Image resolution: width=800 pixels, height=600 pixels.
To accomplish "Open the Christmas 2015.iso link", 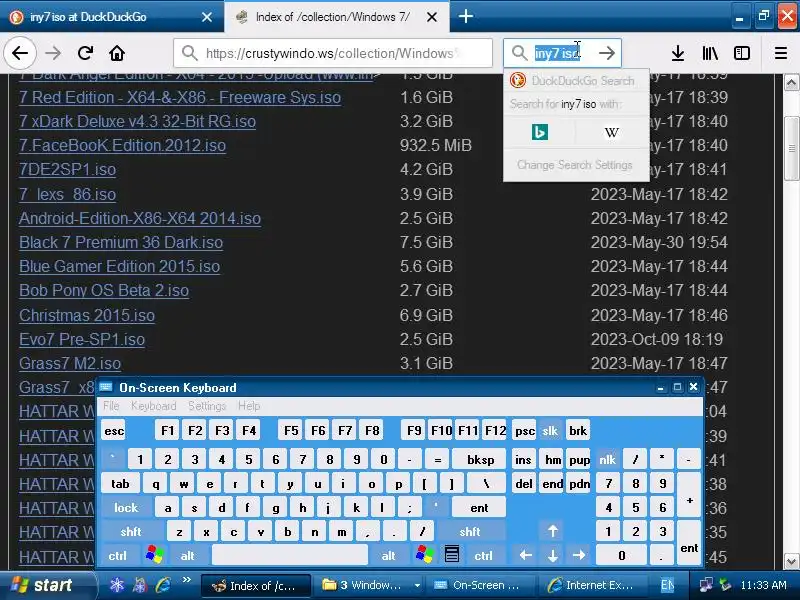I will tap(87, 315).
